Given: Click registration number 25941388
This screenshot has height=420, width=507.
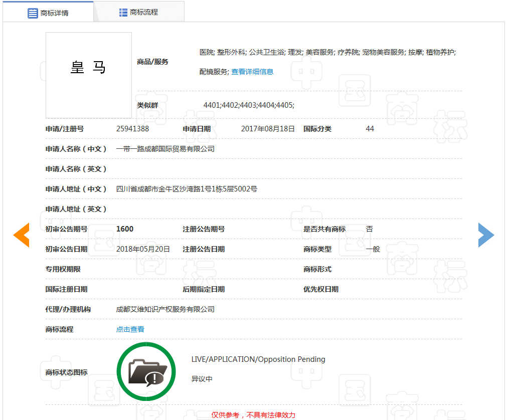Looking at the screenshot, I should (x=132, y=129).
